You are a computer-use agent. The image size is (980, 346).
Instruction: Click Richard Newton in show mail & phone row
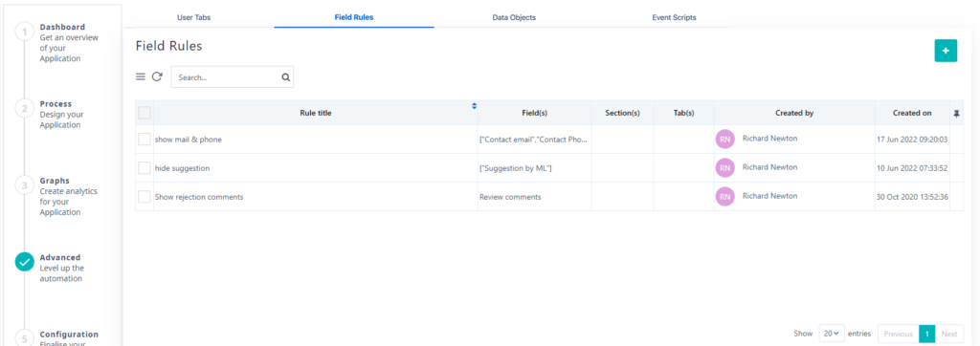pyautogui.click(x=770, y=138)
